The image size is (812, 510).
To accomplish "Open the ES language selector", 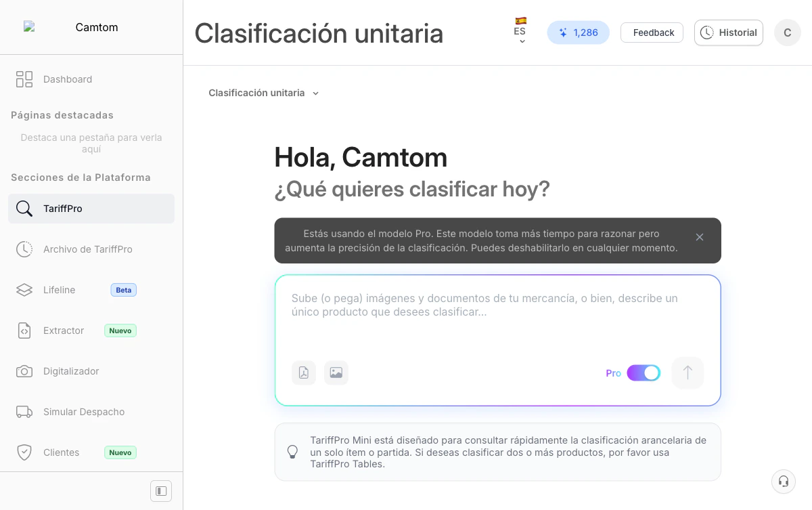I will [520, 32].
